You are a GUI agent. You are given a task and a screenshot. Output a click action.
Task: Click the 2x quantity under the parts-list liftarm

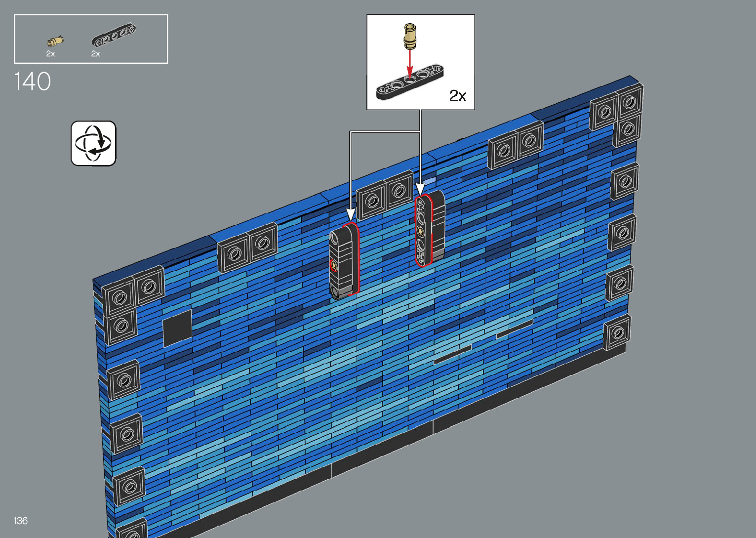point(95,54)
